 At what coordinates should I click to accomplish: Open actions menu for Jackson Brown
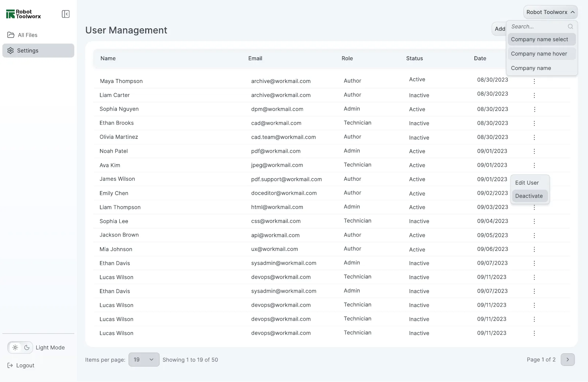[534, 235]
